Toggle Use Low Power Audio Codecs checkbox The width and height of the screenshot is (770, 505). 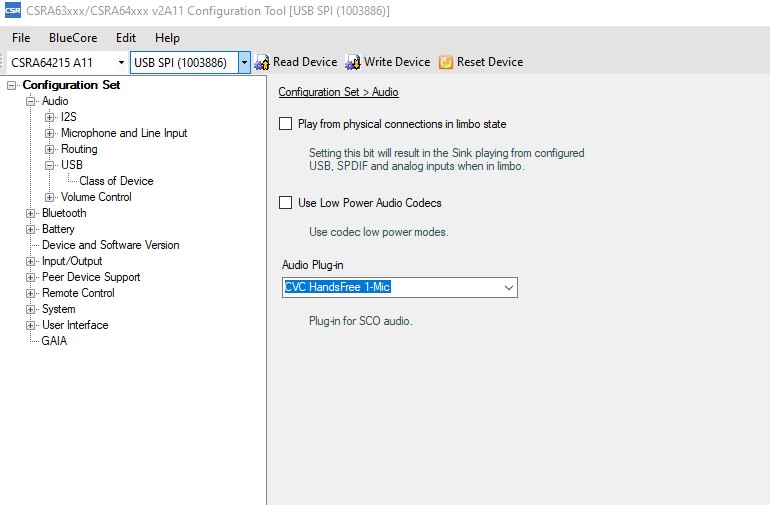click(x=285, y=203)
